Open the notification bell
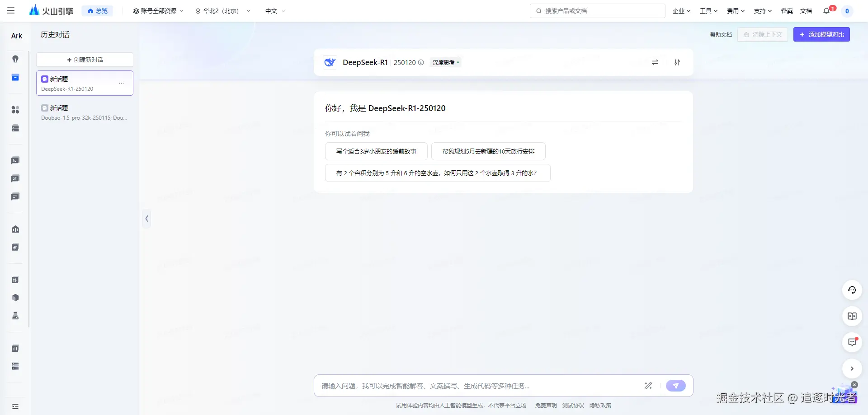 pos(827,11)
